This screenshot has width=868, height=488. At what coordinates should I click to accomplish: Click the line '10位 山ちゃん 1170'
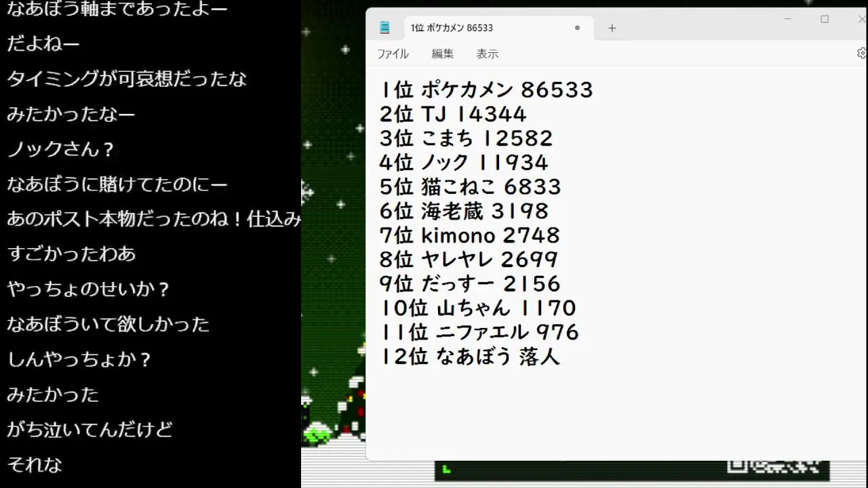477,308
